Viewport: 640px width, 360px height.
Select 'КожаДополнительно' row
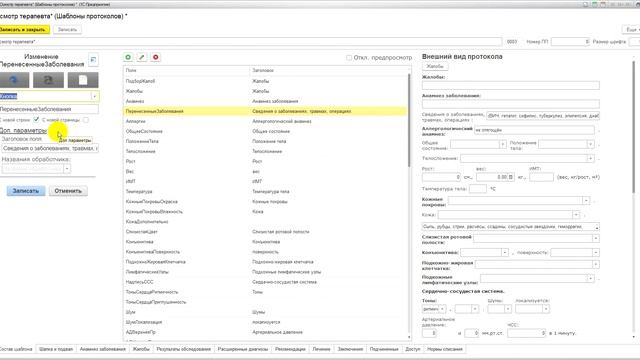pos(265,222)
